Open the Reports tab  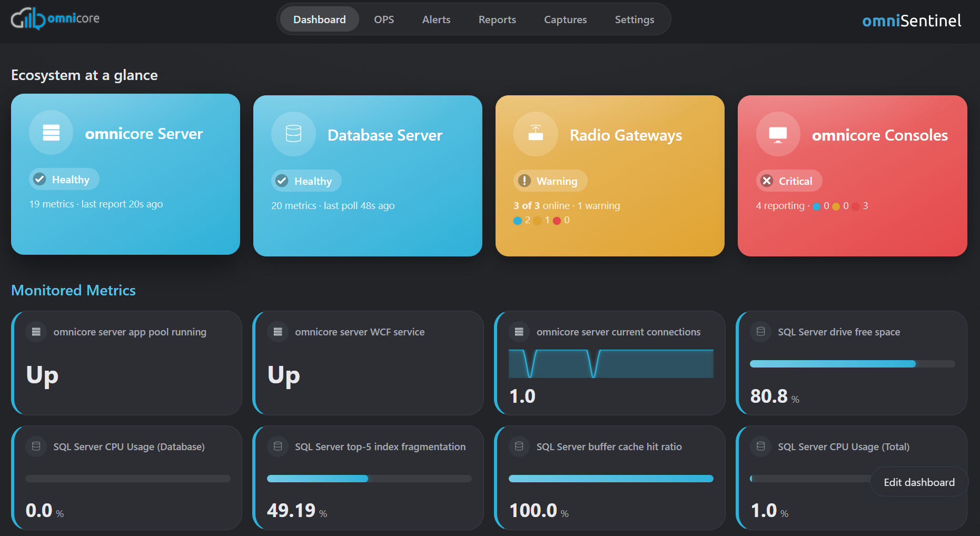[497, 19]
